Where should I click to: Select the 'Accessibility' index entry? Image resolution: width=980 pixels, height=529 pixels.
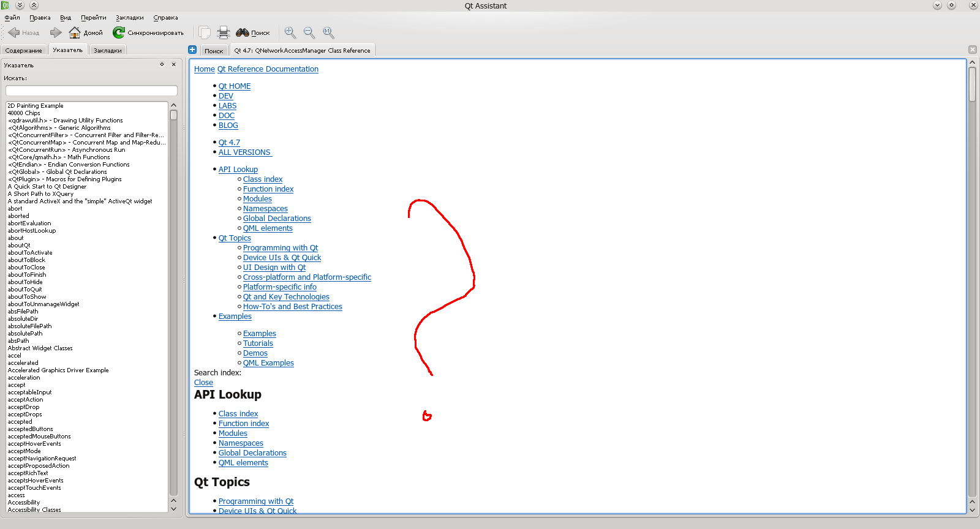[24, 503]
